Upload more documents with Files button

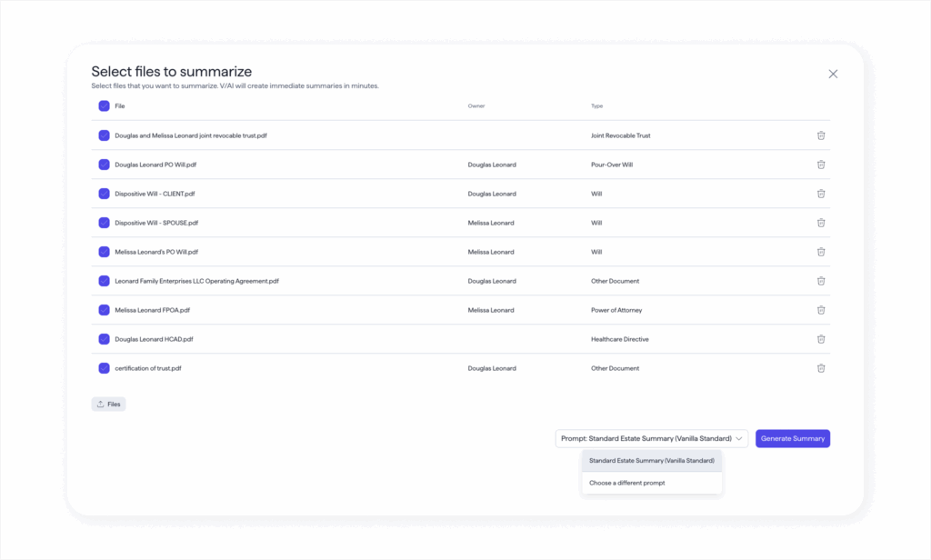click(x=108, y=404)
